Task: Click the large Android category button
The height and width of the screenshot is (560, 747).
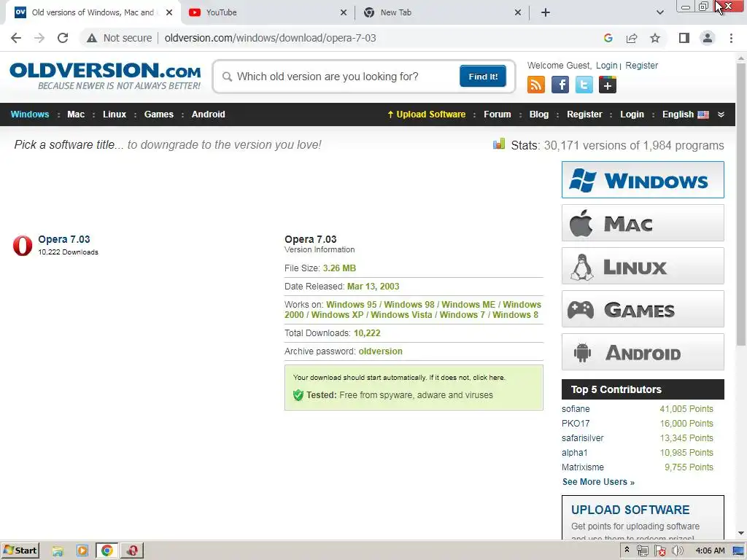Action: [x=643, y=352]
